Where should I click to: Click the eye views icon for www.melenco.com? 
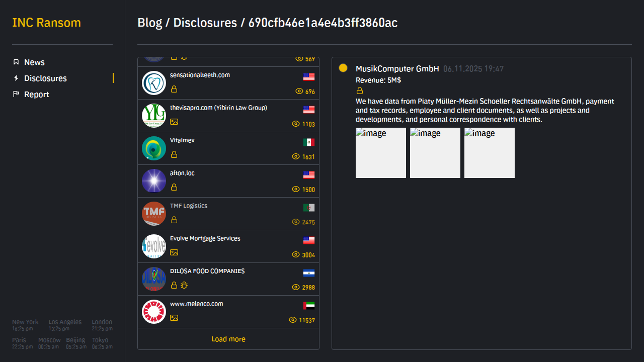click(x=293, y=320)
